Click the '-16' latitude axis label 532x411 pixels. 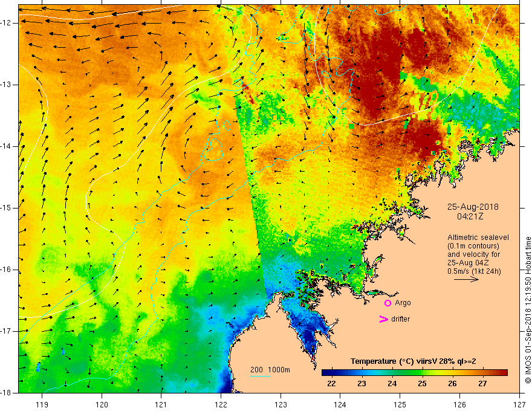7,270
